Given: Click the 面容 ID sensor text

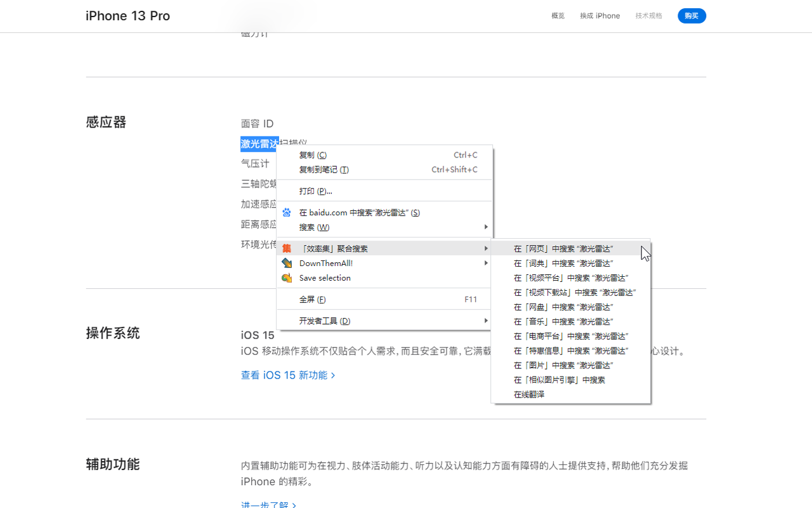Looking at the screenshot, I should pos(257,124).
